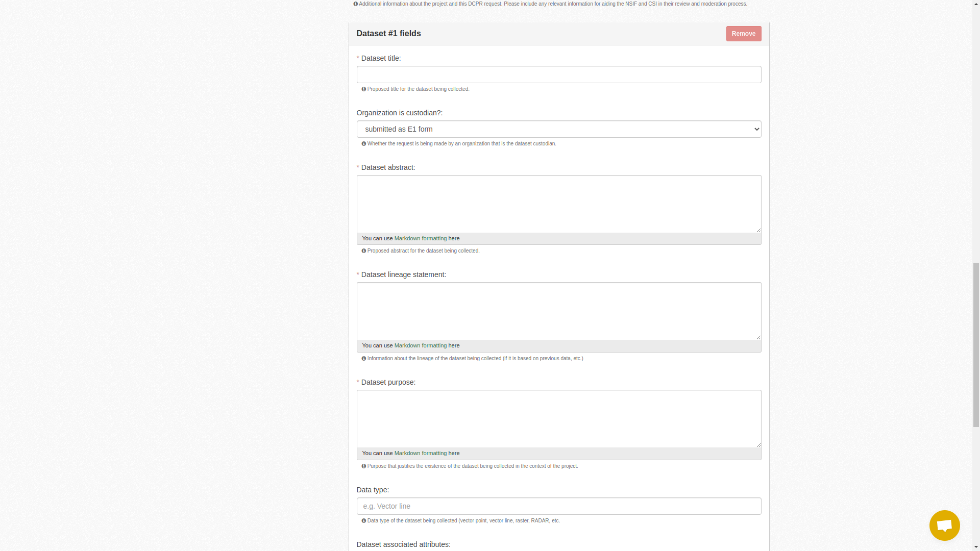Click the info icon beside Dataset title hint

(x=363, y=89)
